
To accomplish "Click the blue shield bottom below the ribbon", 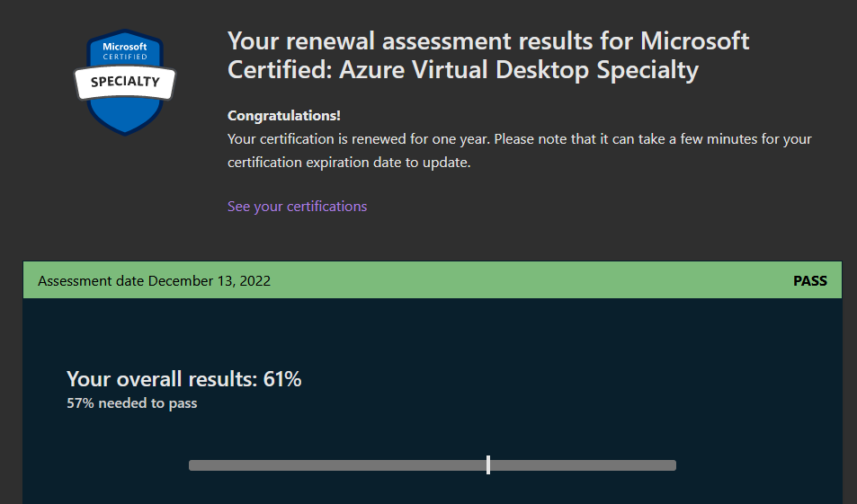I will (x=125, y=116).
